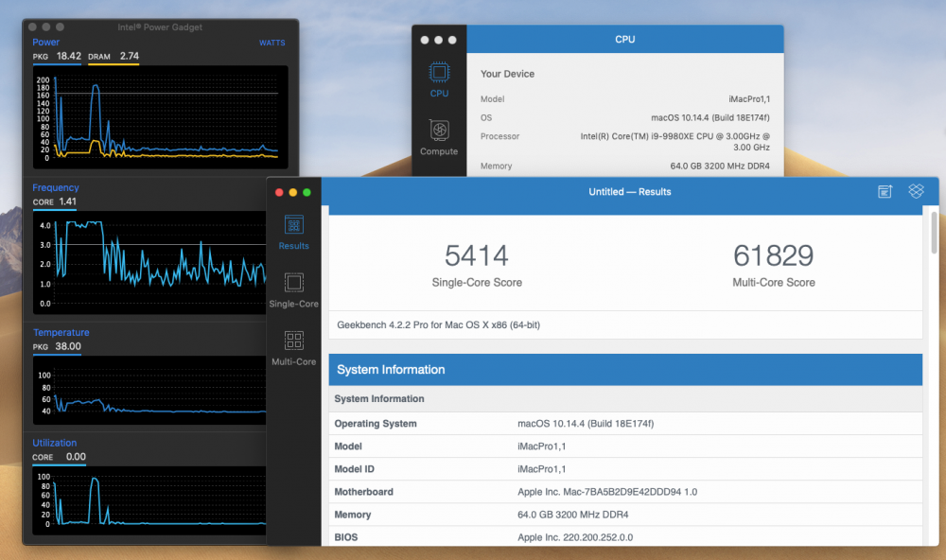Click the Power heading in Intel Power Gadget
946x560 pixels.
(x=45, y=43)
